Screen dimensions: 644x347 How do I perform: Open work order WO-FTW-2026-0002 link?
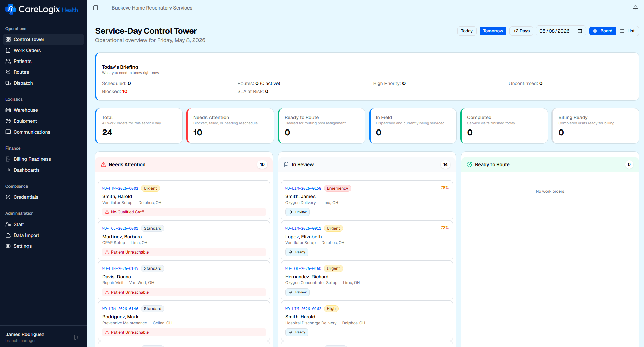(120, 188)
